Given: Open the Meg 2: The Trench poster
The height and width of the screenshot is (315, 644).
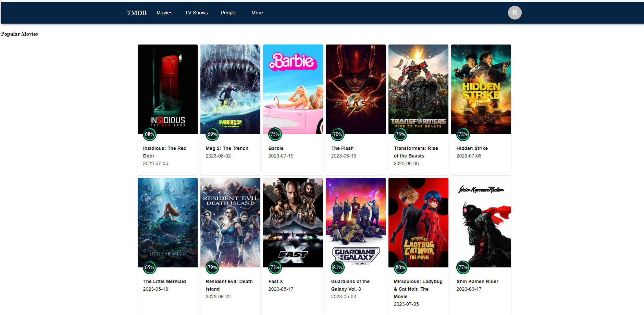Looking at the screenshot, I should (x=230, y=89).
